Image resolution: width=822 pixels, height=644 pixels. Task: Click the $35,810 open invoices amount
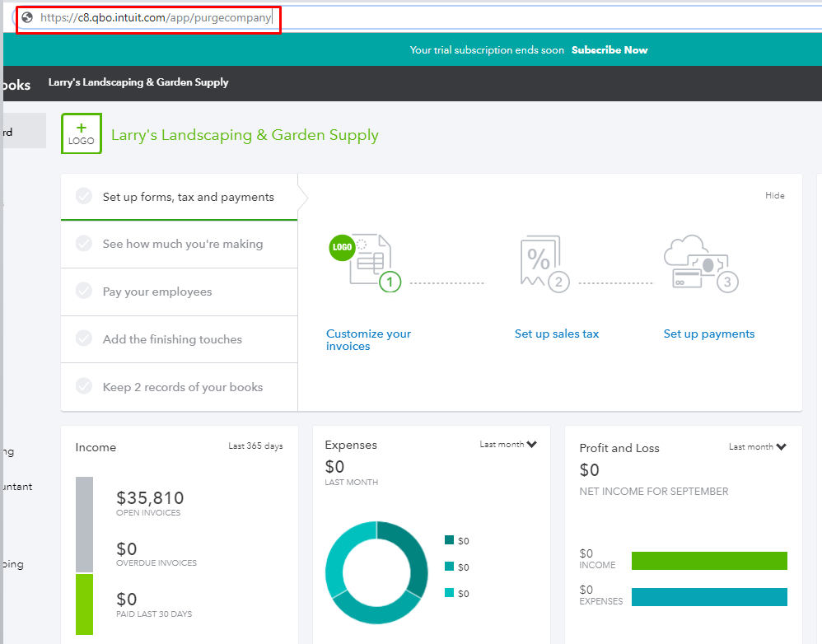(150, 497)
